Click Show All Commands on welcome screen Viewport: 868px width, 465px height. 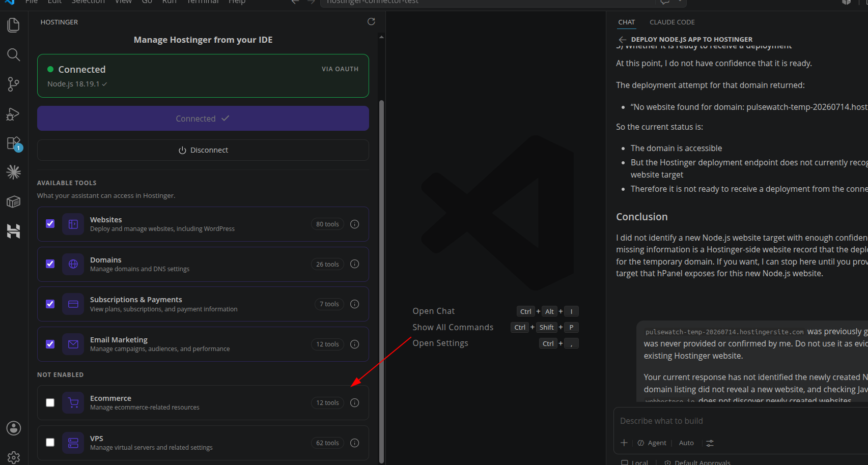click(453, 328)
